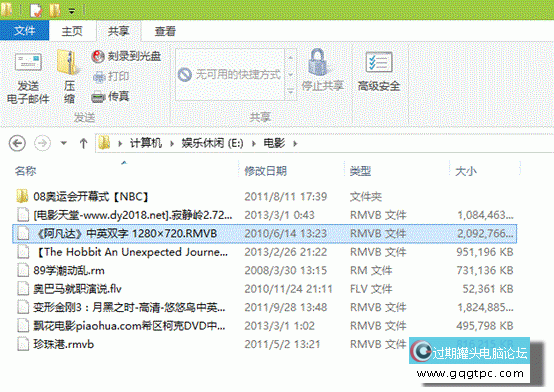Sort by the 类型 column header
The width and height of the screenshot is (554, 392).
360,171
